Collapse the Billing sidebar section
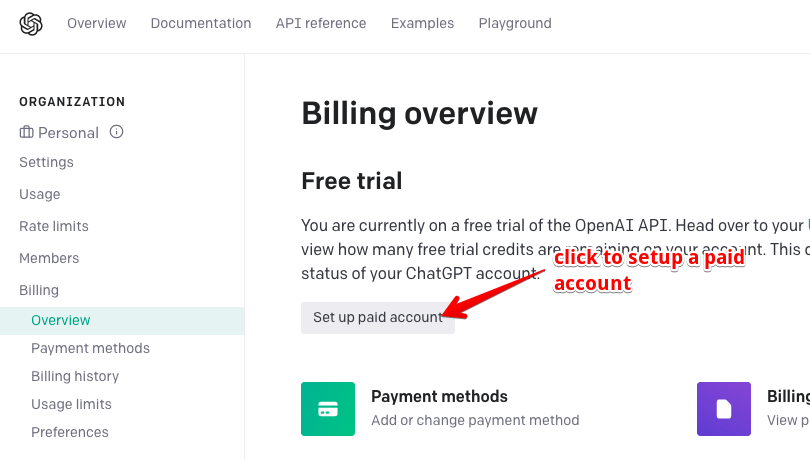 pos(39,290)
